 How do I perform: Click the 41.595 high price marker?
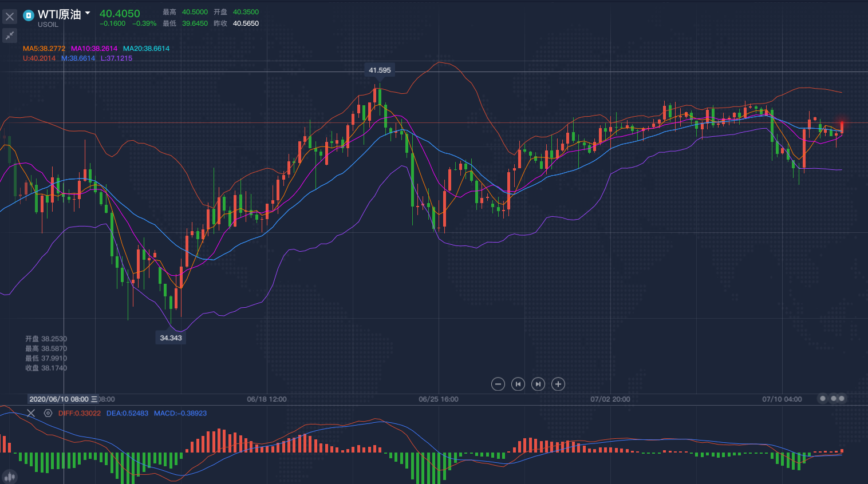point(380,70)
